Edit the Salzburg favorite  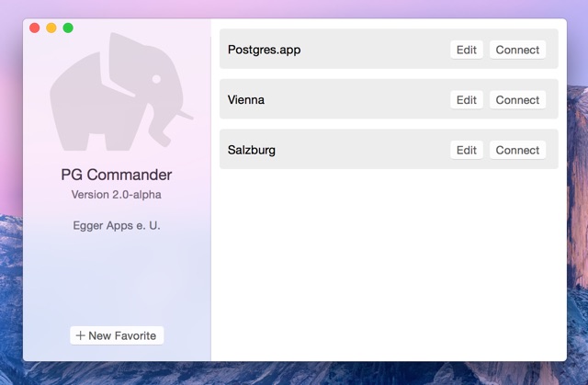coord(467,151)
